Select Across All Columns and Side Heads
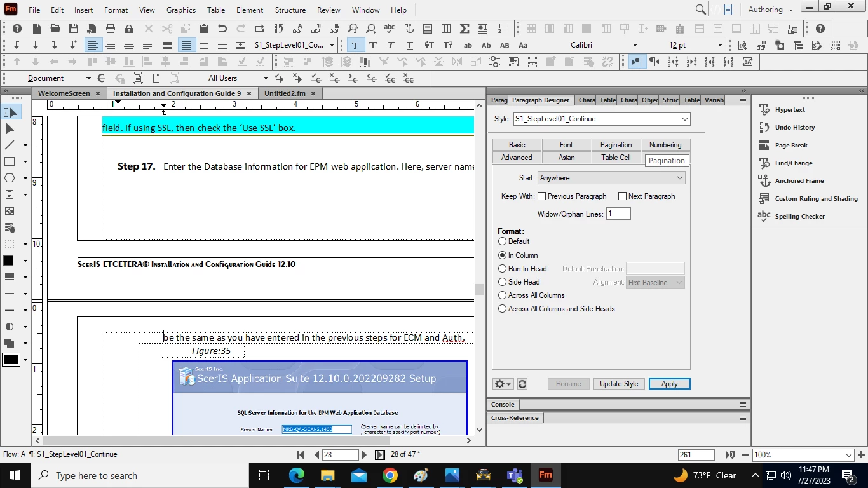Screen dimensions: 868x488 click(503, 309)
